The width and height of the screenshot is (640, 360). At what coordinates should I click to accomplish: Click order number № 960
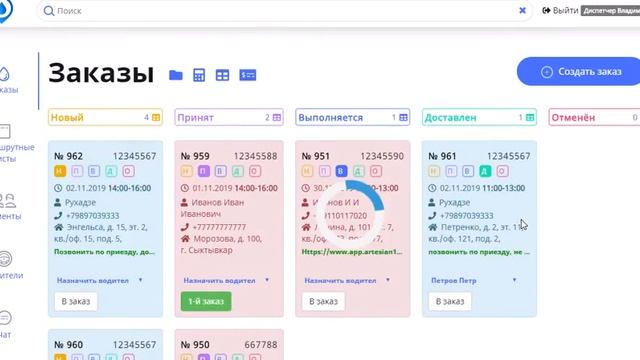pos(69,345)
